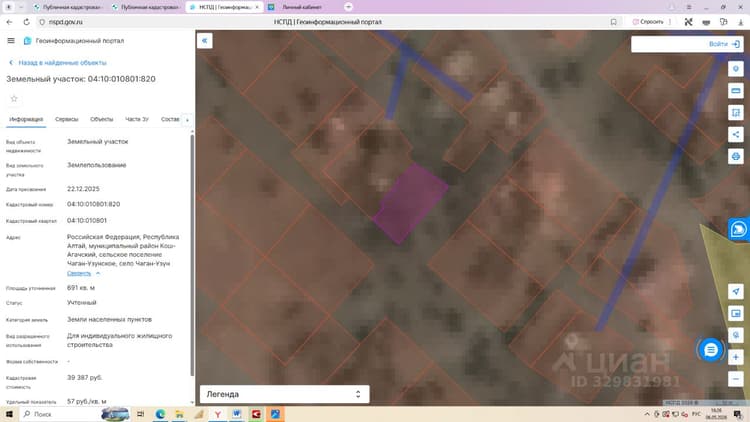Click the area value 691 кв. м
Screen dimensions: 750x422
point(81,288)
